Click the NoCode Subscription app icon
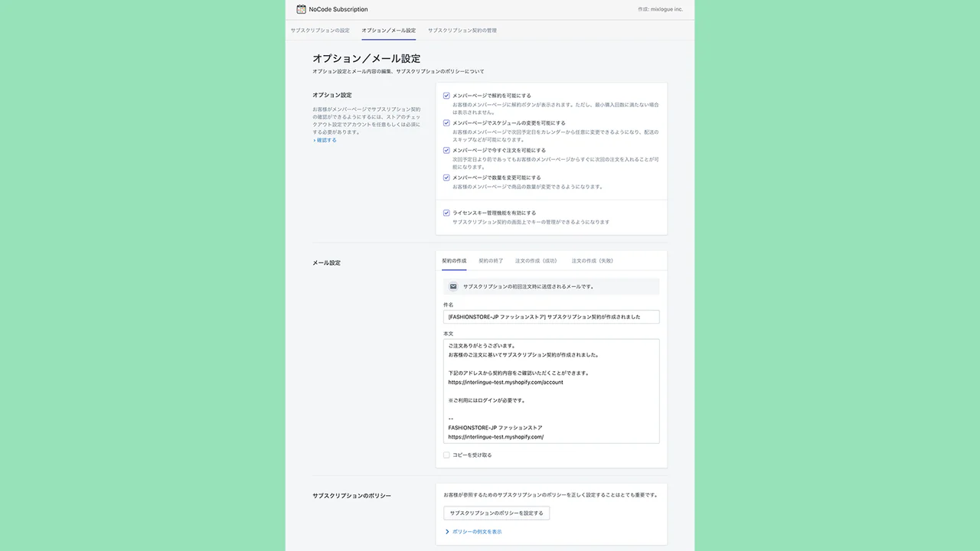The width and height of the screenshot is (980, 551). (301, 9)
